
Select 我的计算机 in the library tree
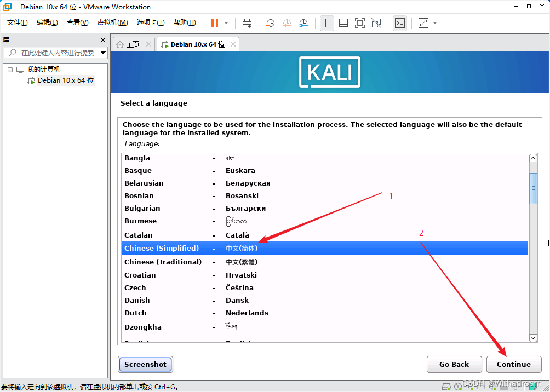(44, 70)
